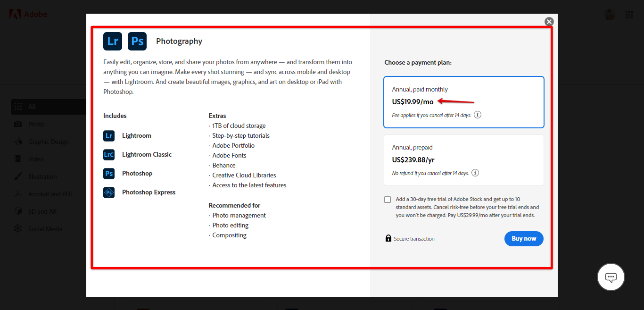644x310 pixels.
Task: Click the Lightroom icon in the header
Action: tap(113, 41)
